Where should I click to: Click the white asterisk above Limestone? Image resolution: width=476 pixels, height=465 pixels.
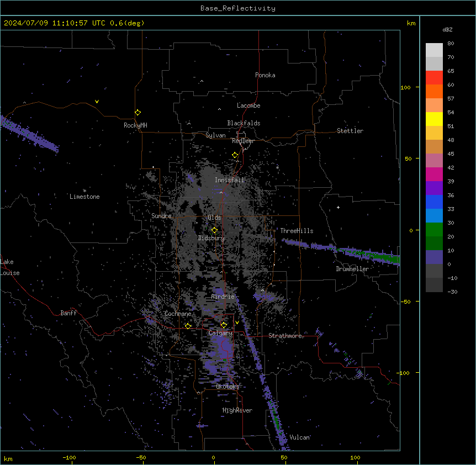click(84, 191)
